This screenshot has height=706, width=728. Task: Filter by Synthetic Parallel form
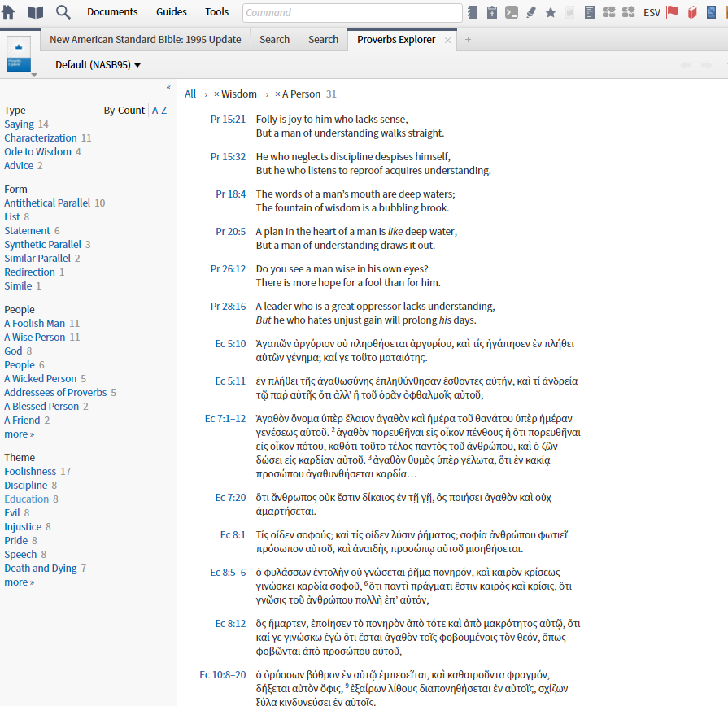[43, 245]
